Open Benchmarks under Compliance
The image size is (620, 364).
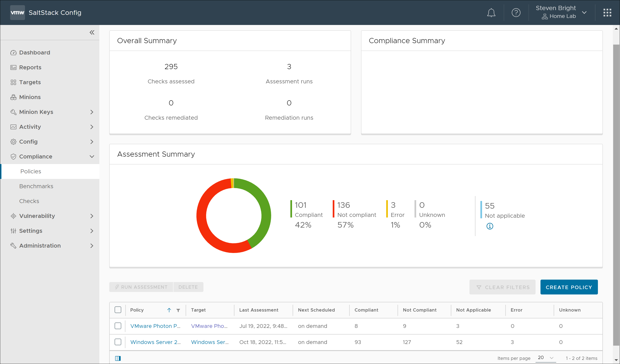[36, 186]
